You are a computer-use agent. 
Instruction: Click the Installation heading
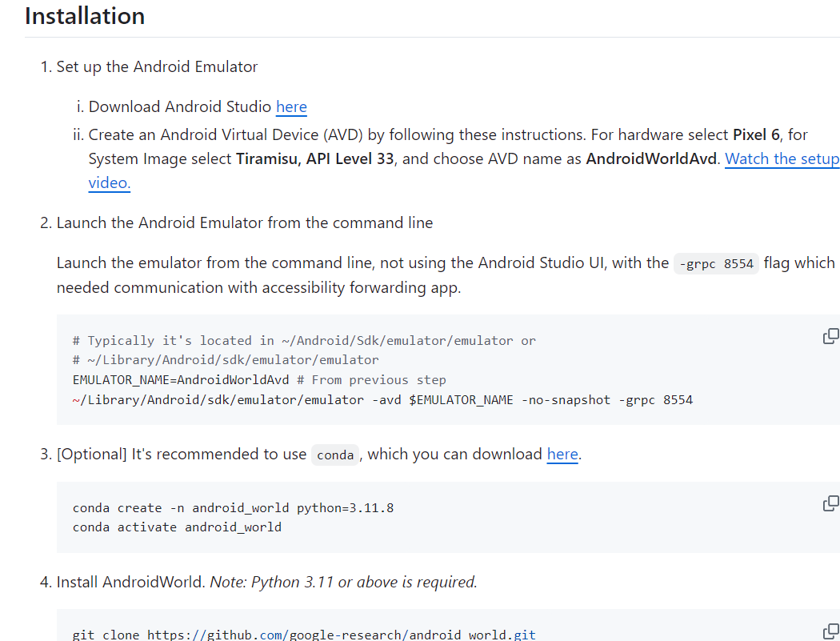click(x=85, y=16)
